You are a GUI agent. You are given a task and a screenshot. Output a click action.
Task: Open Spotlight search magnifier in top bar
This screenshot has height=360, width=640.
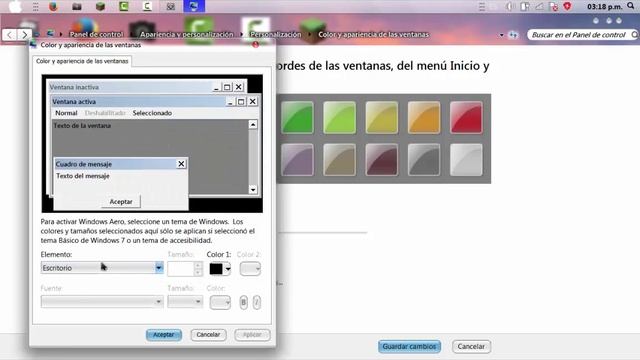click(x=631, y=6)
